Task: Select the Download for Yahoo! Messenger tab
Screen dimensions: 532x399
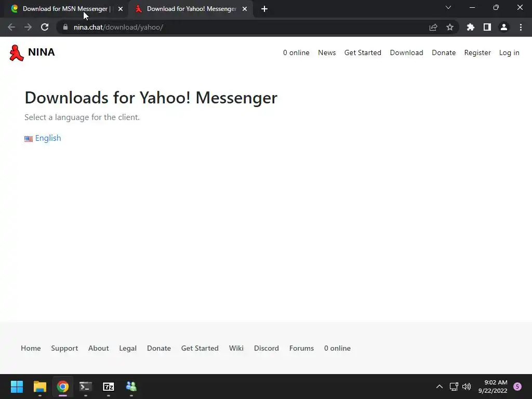Action: (191, 9)
